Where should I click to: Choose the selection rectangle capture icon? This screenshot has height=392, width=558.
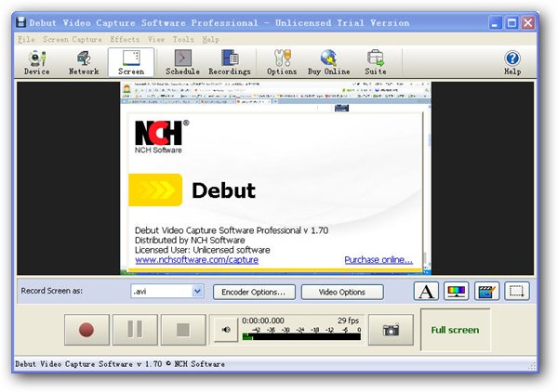[517, 292]
